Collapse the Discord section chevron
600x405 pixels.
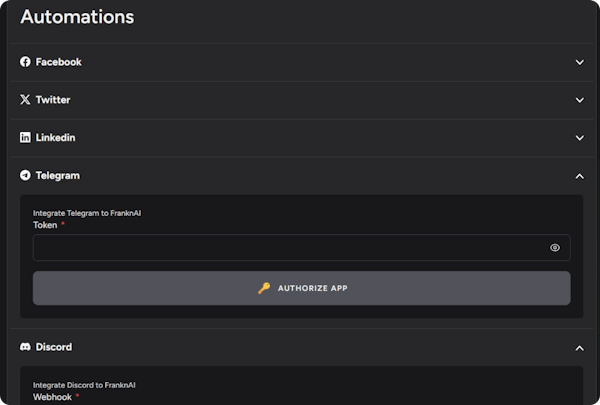[579, 348]
